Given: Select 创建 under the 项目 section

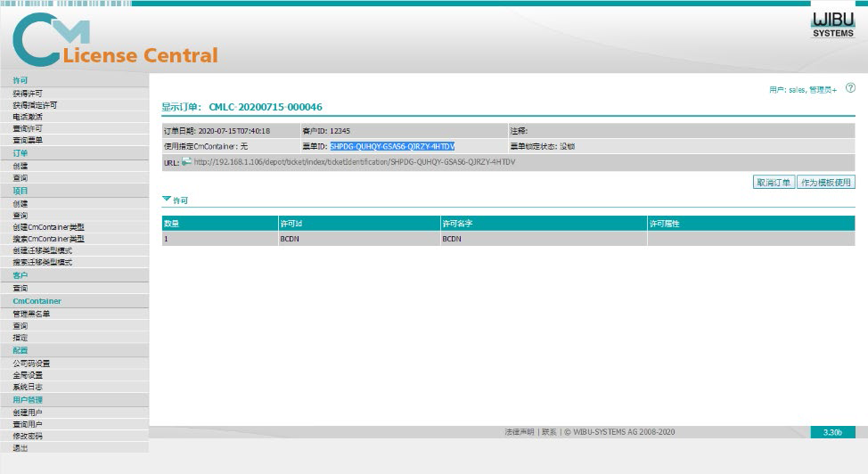Looking at the screenshot, I should (x=20, y=204).
